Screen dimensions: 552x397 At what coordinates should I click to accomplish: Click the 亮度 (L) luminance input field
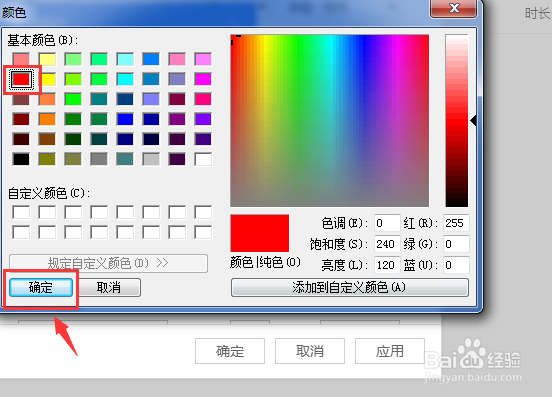(x=387, y=265)
